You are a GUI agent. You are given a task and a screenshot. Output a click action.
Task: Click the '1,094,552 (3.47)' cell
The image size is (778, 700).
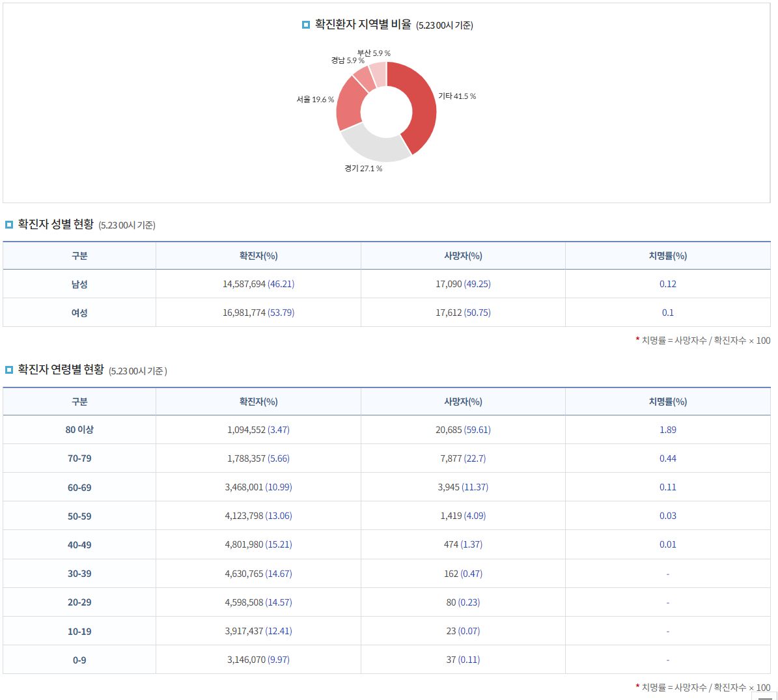tap(258, 430)
